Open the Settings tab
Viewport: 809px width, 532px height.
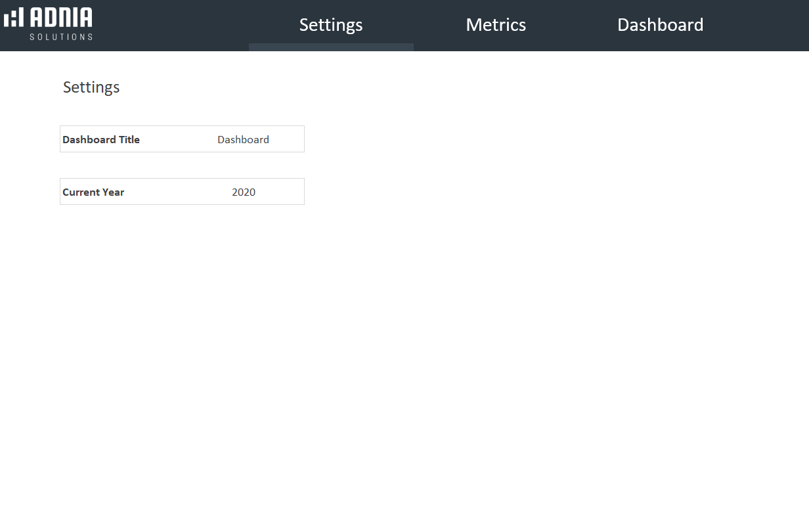(330, 24)
